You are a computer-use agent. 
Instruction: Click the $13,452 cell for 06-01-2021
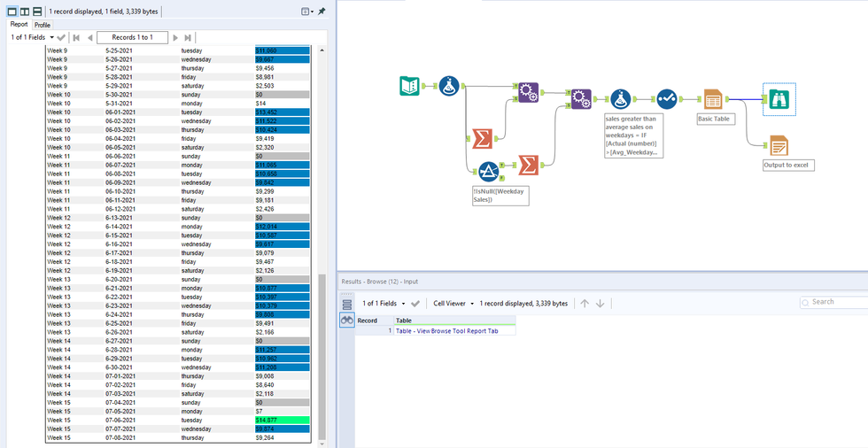pyautogui.click(x=282, y=112)
